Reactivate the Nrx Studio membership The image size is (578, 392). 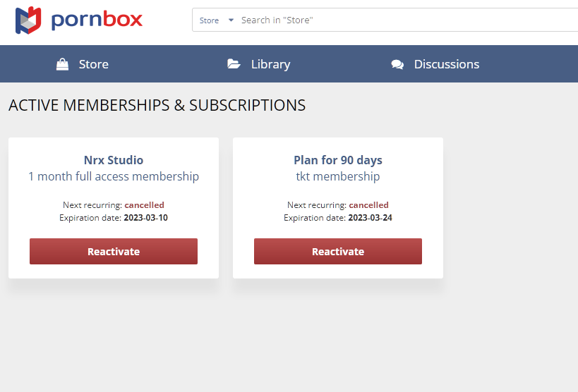(x=114, y=252)
